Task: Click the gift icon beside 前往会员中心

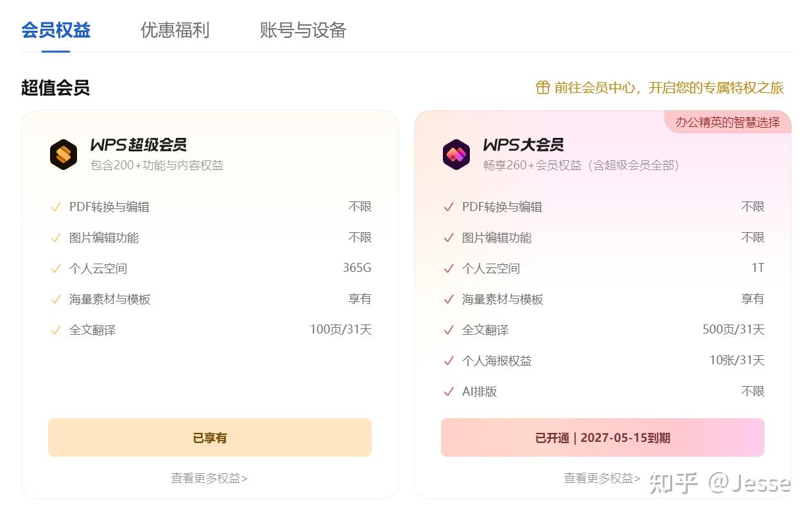Action: 543,87
